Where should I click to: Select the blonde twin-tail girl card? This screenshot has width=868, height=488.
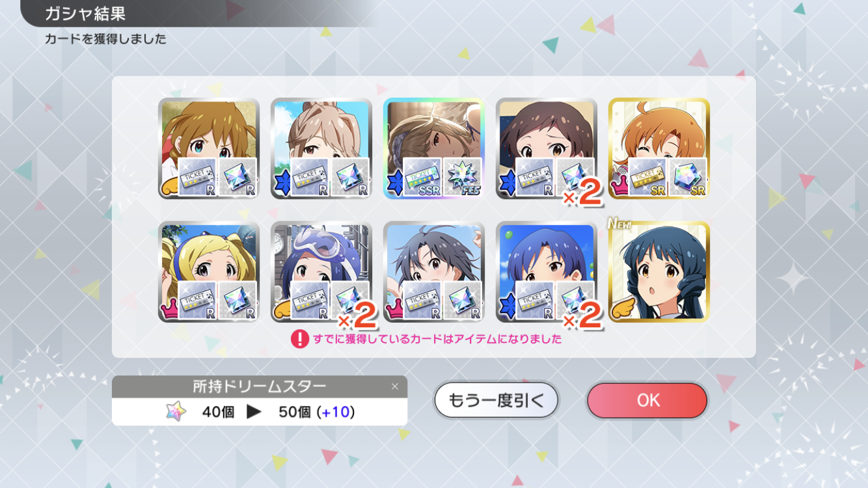(209, 272)
